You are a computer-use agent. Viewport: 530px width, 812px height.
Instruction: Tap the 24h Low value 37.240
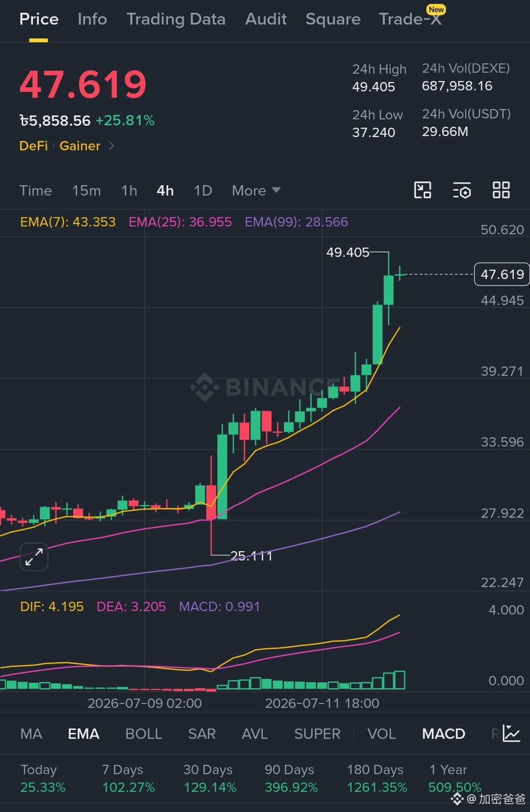tap(373, 133)
